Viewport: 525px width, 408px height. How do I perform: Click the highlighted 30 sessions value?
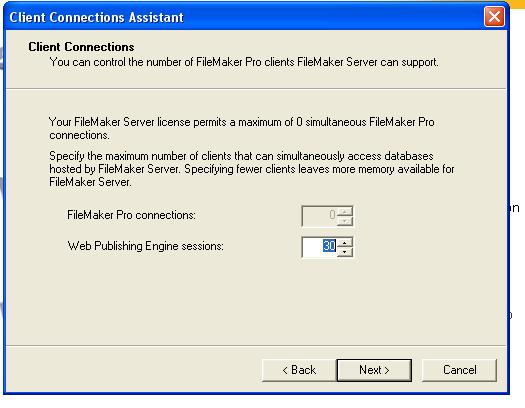coord(329,246)
